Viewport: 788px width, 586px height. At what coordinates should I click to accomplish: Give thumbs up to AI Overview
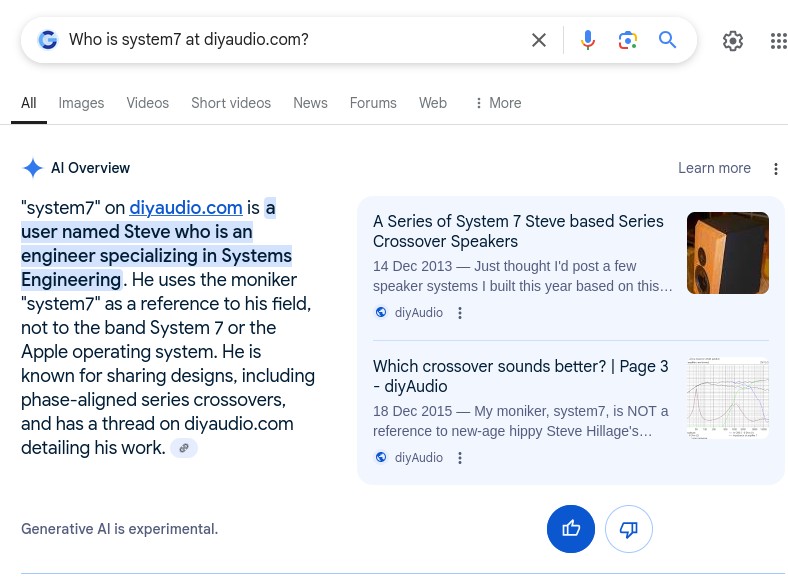click(571, 529)
